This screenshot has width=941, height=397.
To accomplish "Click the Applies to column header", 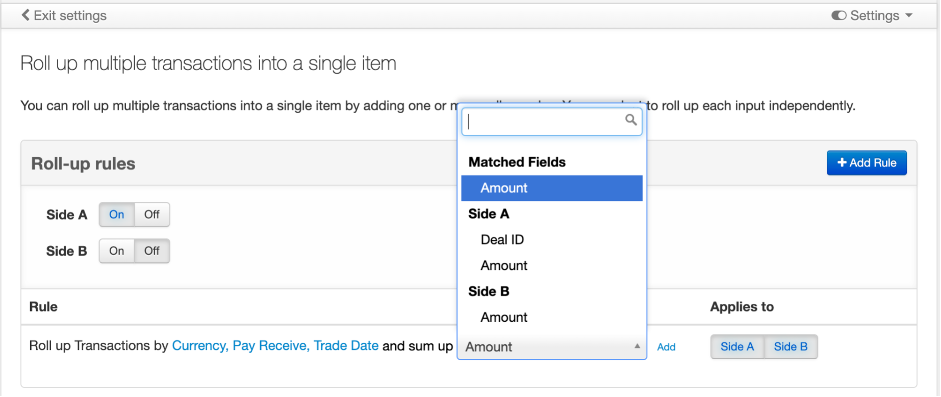I will point(742,307).
